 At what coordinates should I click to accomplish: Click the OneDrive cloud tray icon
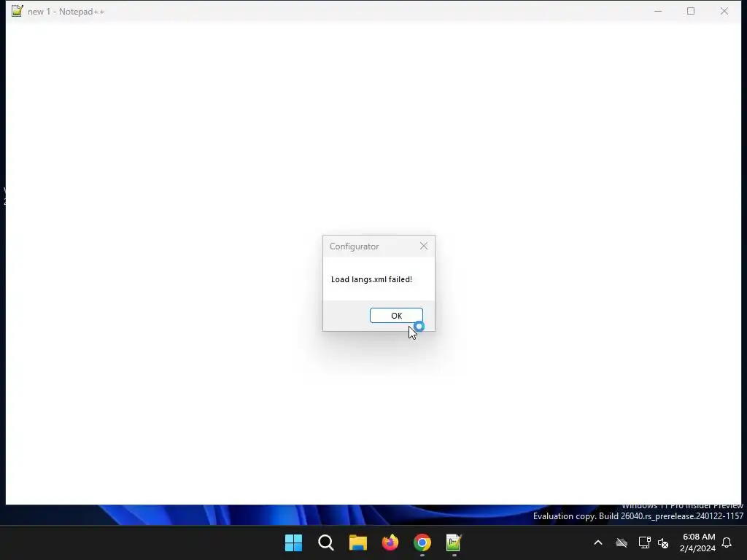[622, 542]
